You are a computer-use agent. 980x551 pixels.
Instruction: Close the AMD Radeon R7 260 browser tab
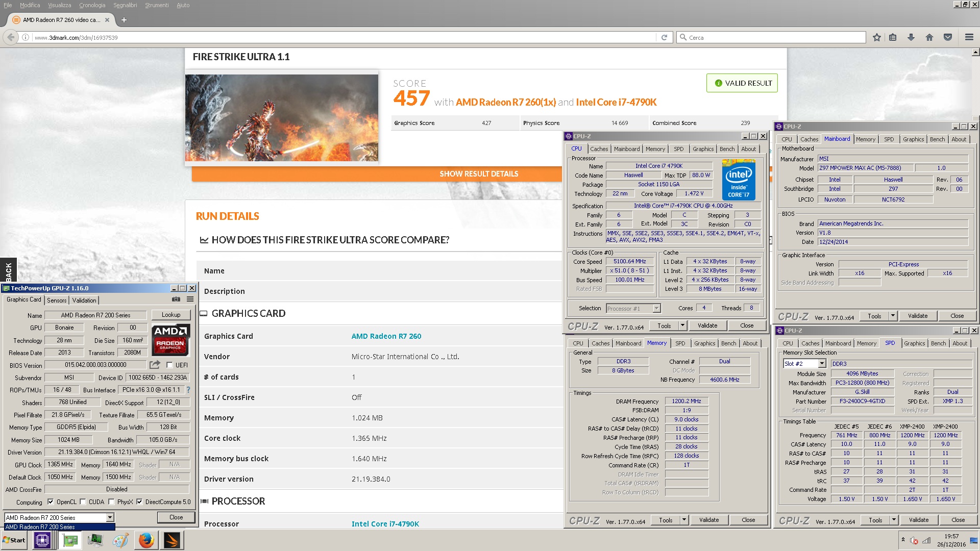coord(107,20)
